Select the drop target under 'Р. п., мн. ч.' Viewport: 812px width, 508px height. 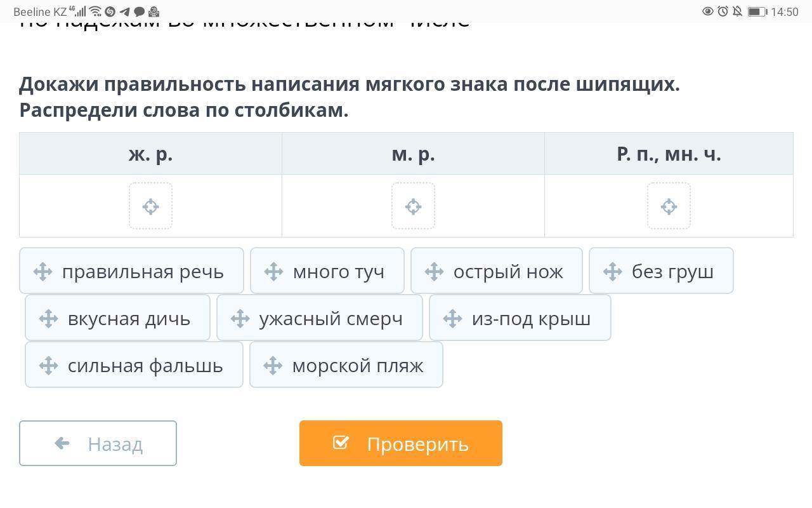(x=669, y=206)
